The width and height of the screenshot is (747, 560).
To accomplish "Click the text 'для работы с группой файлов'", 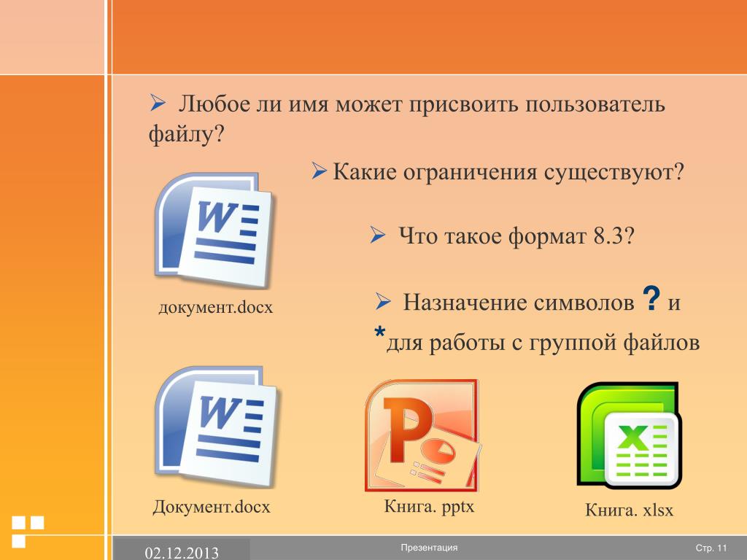I will 543,343.
